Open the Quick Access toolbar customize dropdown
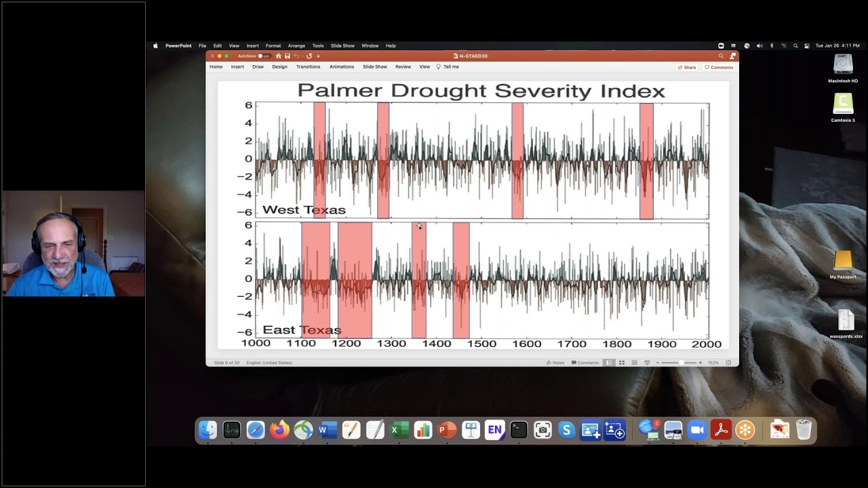 pos(318,56)
